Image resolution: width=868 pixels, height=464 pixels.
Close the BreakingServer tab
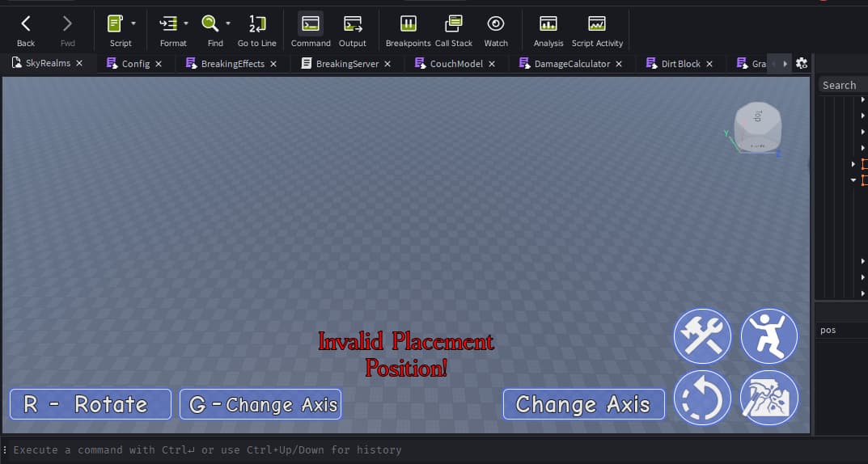point(387,64)
